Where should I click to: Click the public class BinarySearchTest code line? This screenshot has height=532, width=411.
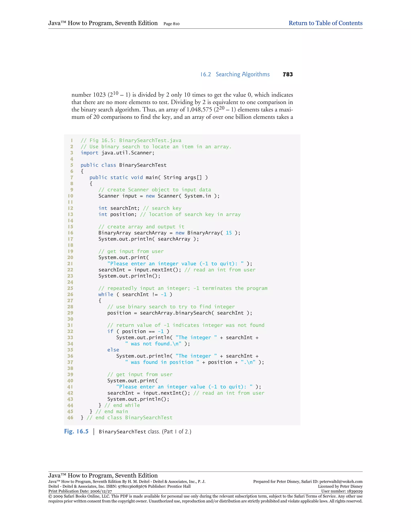(x=123, y=165)
